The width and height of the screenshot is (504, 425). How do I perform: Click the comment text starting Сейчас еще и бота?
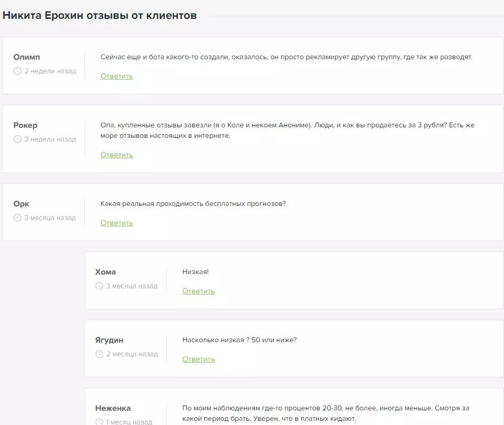[x=286, y=57]
